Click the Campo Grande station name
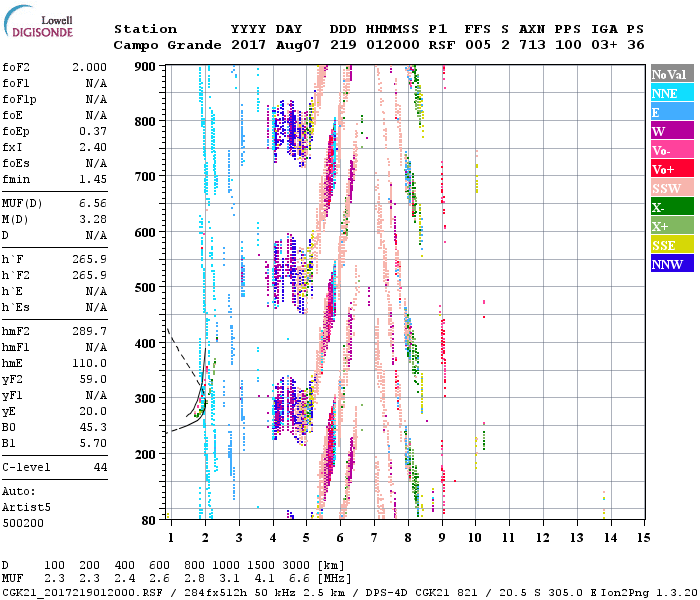Image resolution: width=700 pixels, height=600 pixels. click(158, 45)
